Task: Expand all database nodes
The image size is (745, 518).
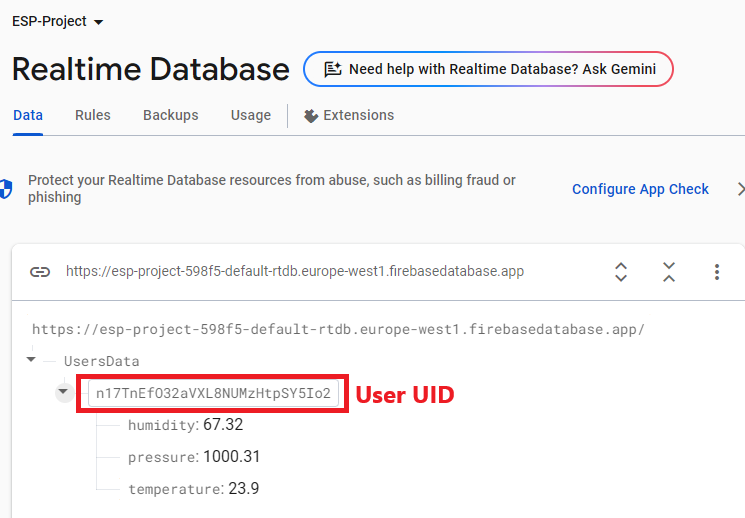Action: [x=621, y=272]
